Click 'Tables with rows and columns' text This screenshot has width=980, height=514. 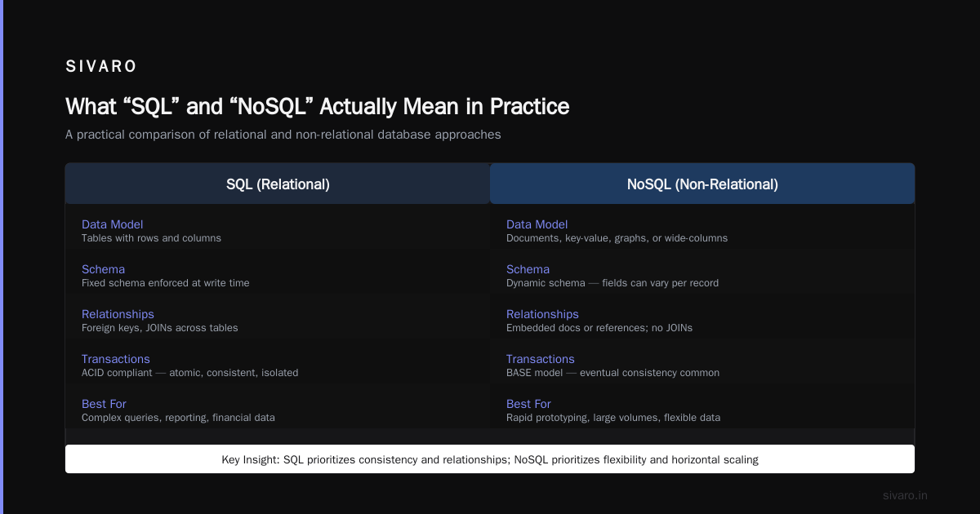151,238
